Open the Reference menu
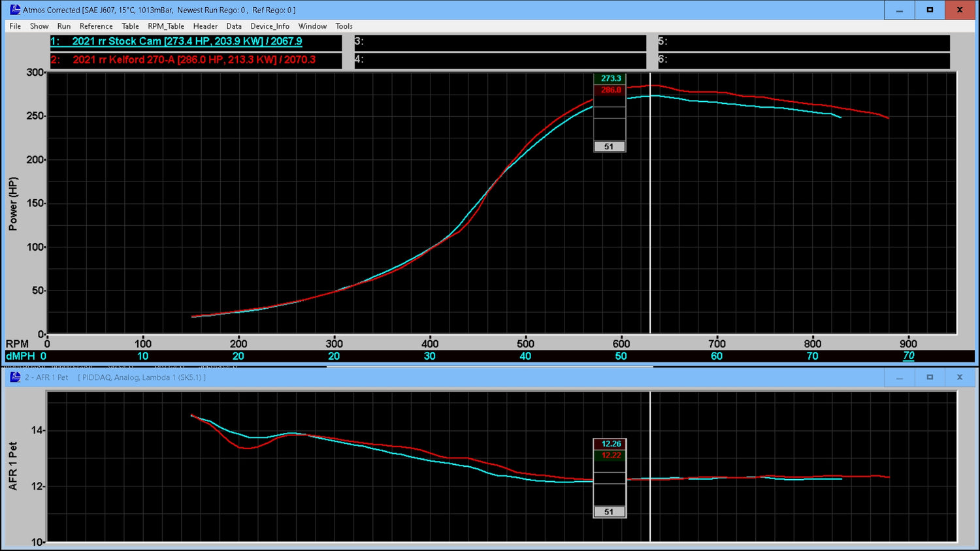 pyautogui.click(x=96, y=26)
